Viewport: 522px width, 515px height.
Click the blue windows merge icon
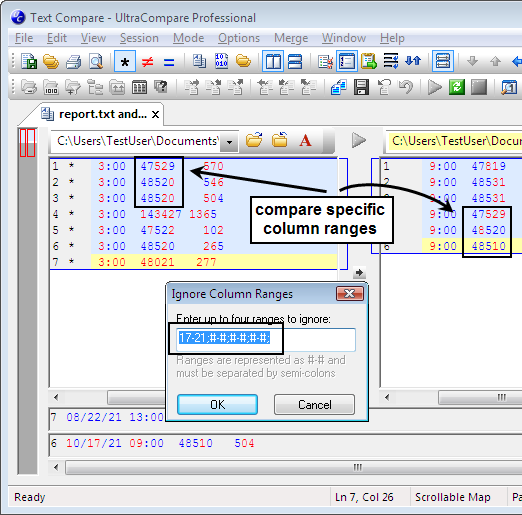(x=339, y=87)
